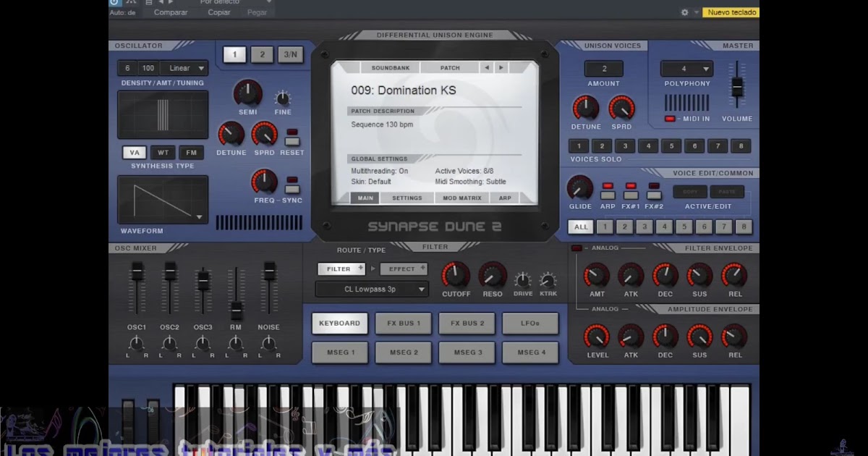This screenshot has width=868, height=456.
Task: Click the filter DRIVE knob
Action: point(522,281)
